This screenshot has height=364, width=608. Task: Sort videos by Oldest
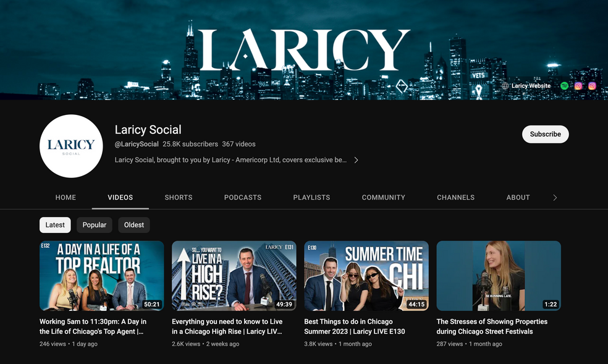coord(134,225)
